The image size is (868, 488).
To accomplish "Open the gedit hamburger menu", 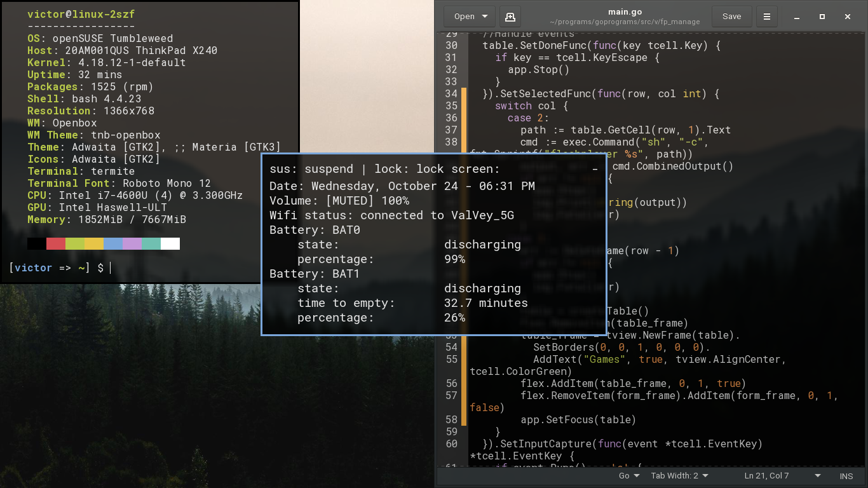I will click(767, 17).
